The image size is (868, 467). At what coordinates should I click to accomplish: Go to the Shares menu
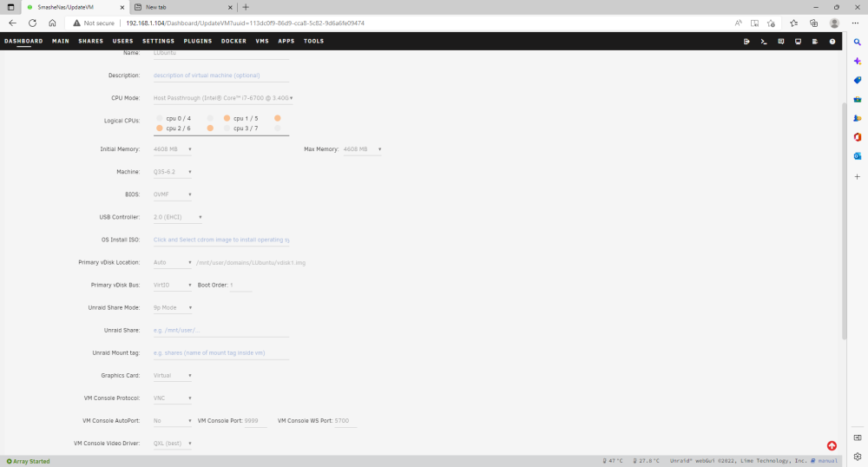click(91, 42)
